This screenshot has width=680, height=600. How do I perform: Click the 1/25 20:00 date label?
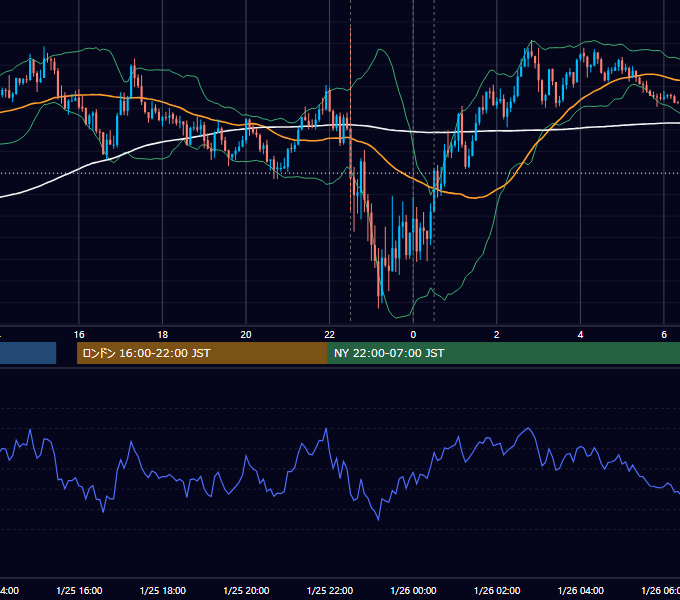pyautogui.click(x=246, y=590)
